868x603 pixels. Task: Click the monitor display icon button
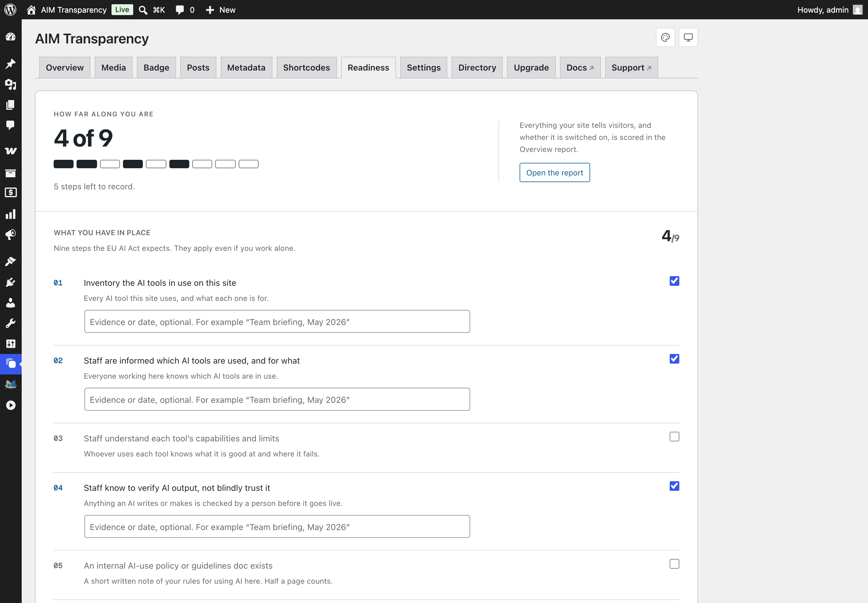click(688, 37)
